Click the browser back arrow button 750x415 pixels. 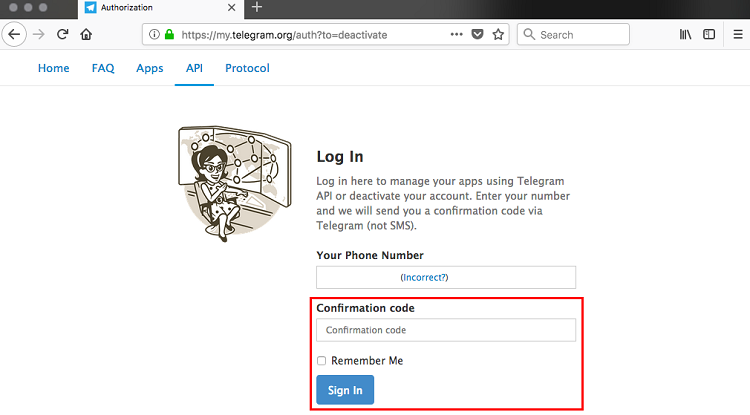pos(15,34)
